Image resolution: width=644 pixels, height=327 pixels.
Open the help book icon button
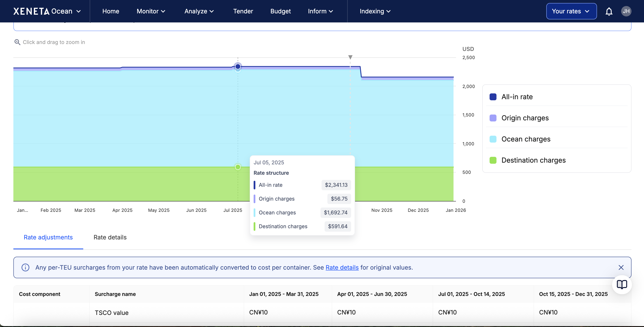(622, 285)
